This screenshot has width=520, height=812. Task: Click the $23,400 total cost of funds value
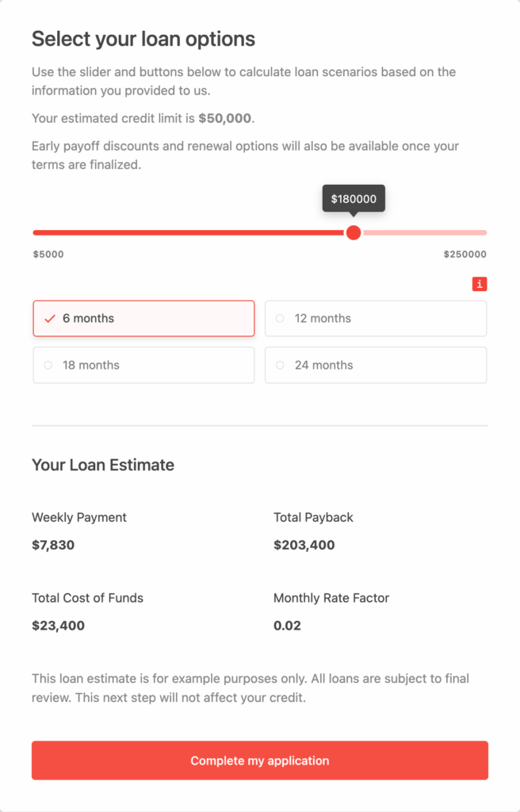point(58,626)
